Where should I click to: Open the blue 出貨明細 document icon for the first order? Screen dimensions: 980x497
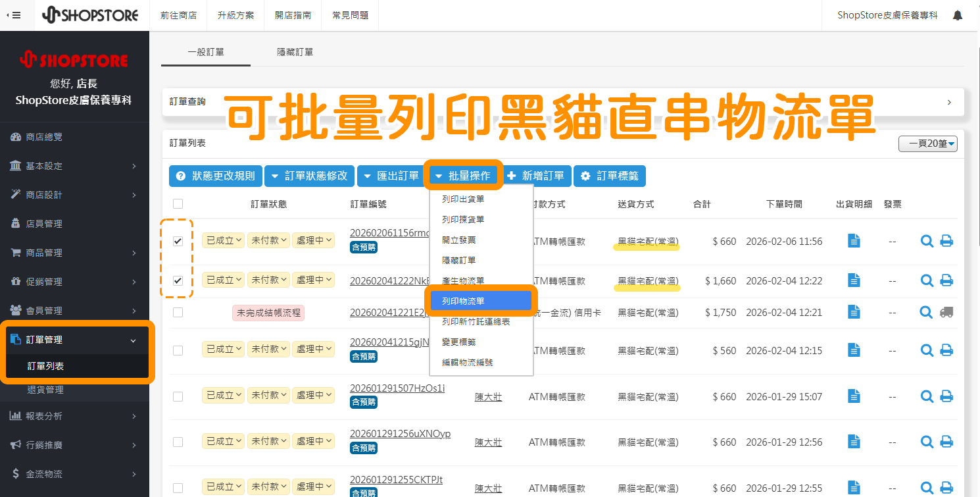(x=854, y=240)
